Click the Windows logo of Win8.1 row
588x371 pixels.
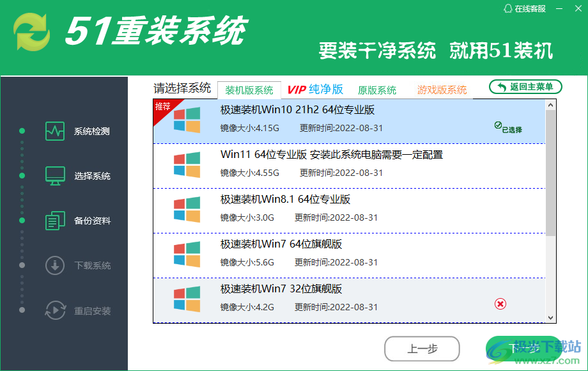187,209
